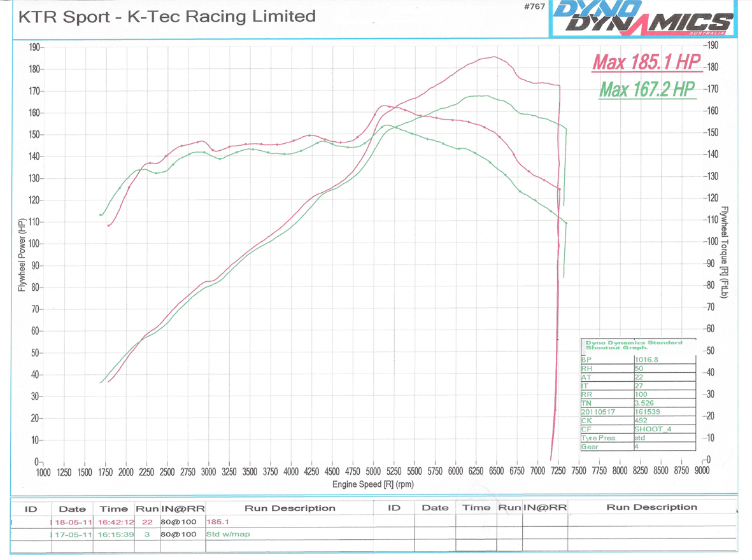Click the IT value "27"

(x=639, y=386)
